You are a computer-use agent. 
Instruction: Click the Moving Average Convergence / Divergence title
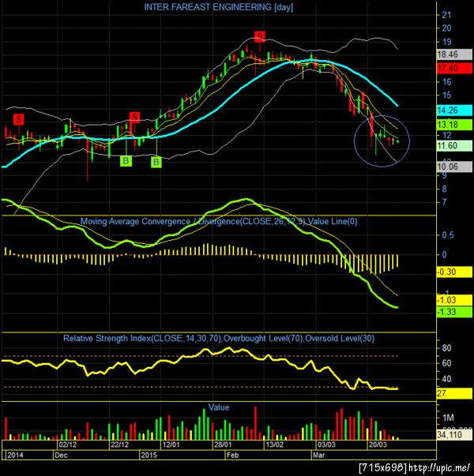tap(219, 221)
